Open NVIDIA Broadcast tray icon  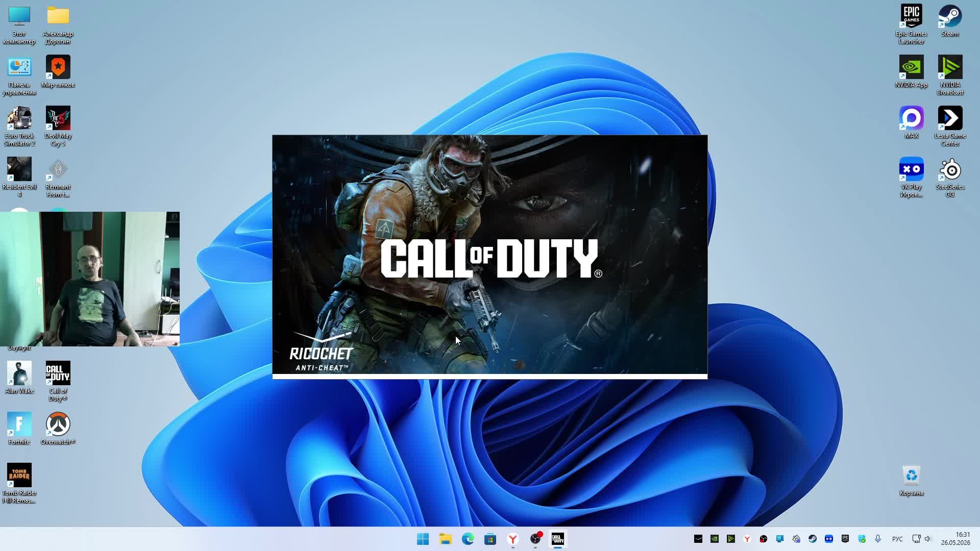point(730,539)
